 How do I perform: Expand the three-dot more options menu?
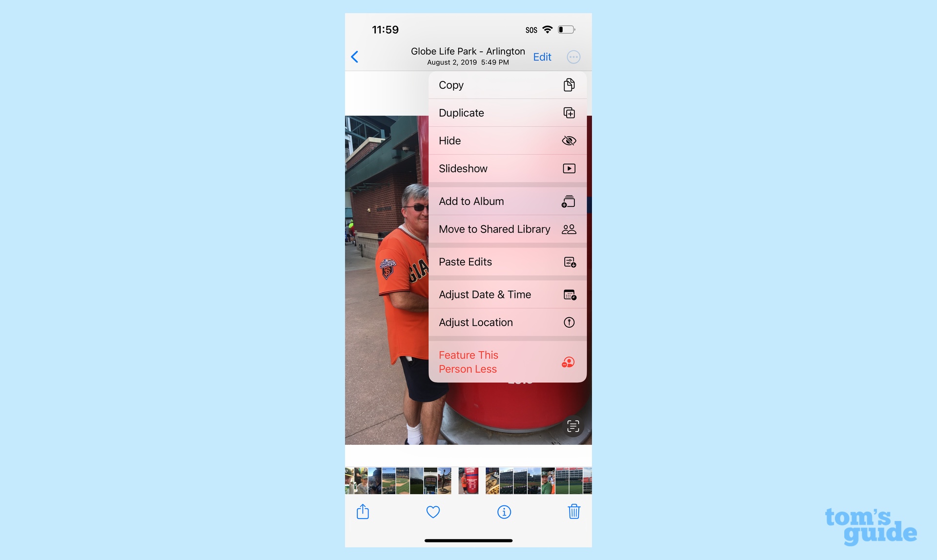coord(573,57)
